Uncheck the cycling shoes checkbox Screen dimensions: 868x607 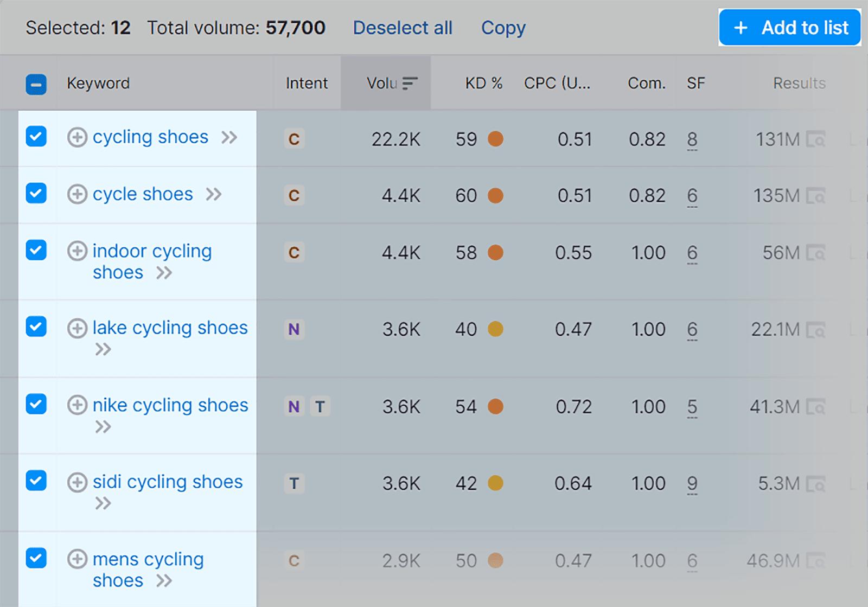pyautogui.click(x=36, y=137)
